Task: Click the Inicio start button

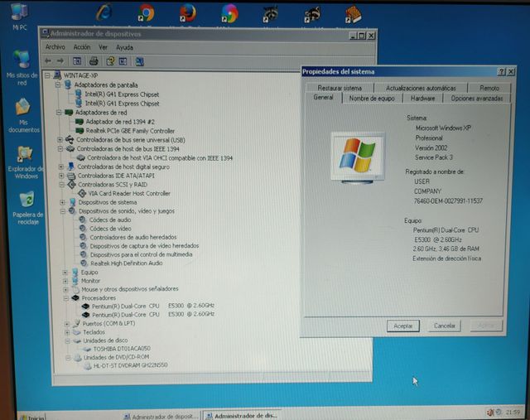Action: [x=31, y=417]
